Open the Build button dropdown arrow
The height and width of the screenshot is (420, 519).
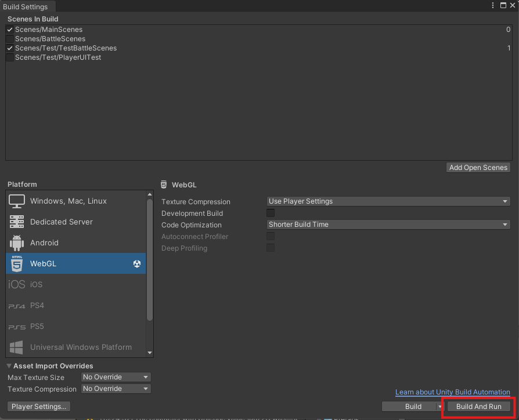point(440,407)
